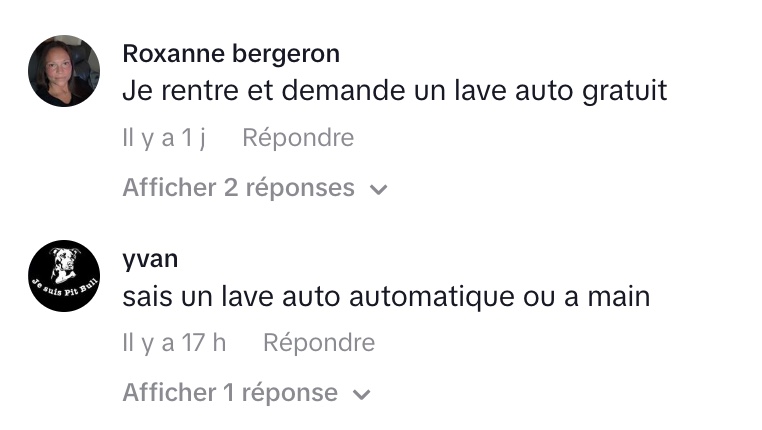Click the "Il y a 1 j" timestamp
The height and width of the screenshot is (430, 762).
164,138
